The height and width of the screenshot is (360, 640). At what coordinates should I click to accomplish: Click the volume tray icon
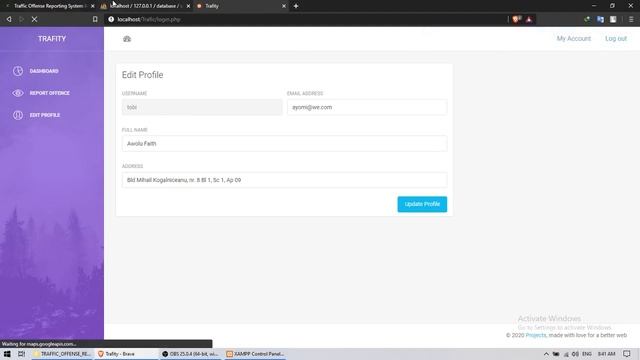point(575,354)
